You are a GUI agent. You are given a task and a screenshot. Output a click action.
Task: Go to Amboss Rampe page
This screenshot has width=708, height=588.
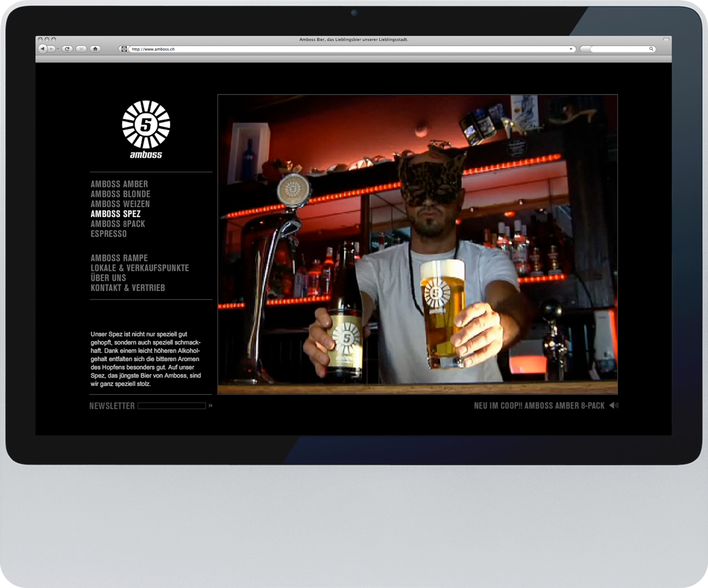[x=119, y=258]
